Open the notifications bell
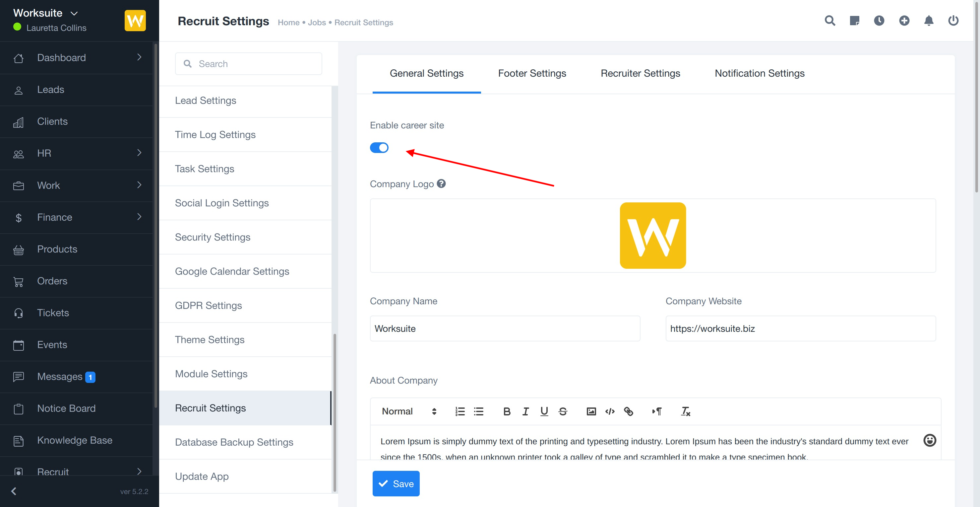This screenshot has height=507, width=980. (x=929, y=21)
